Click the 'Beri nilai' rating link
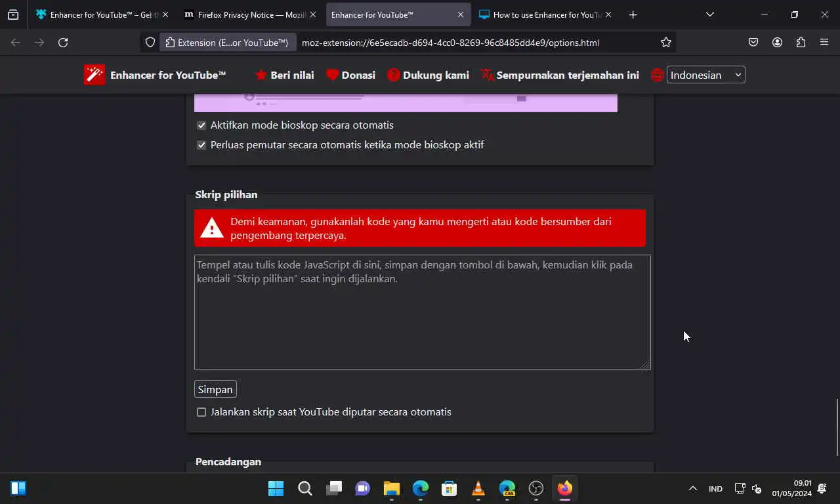 tap(284, 75)
